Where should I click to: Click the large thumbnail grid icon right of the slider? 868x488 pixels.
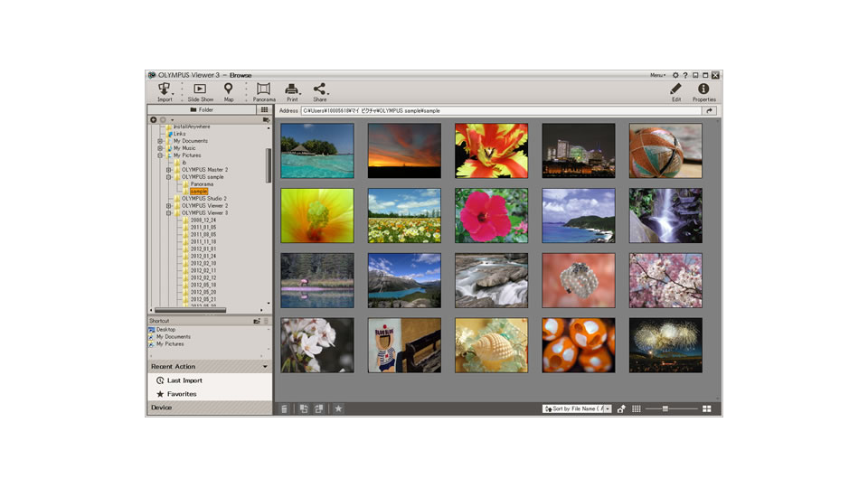[707, 408]
